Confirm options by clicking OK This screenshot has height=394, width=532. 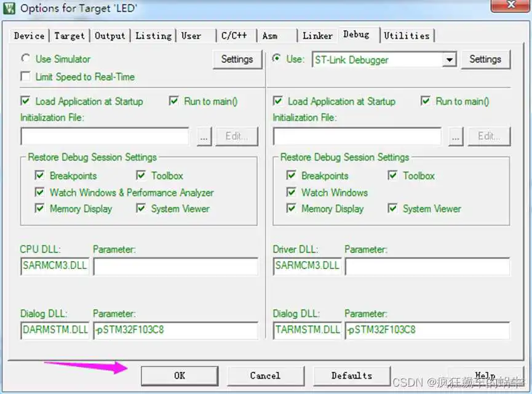coord(180,376)
